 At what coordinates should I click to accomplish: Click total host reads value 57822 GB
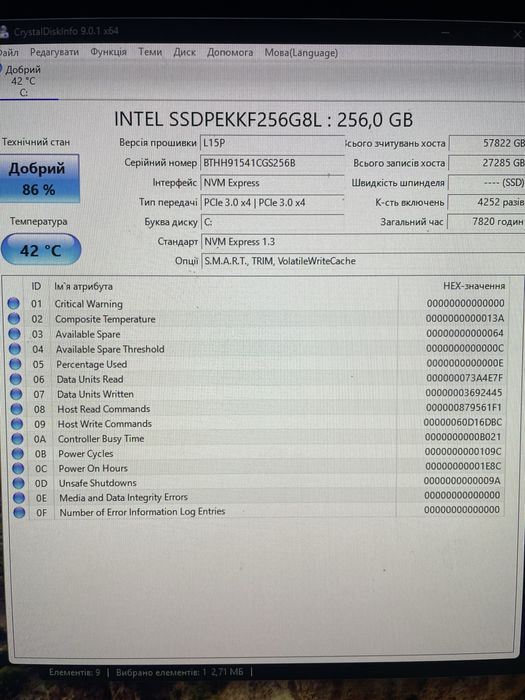click(x=487, y=143)
